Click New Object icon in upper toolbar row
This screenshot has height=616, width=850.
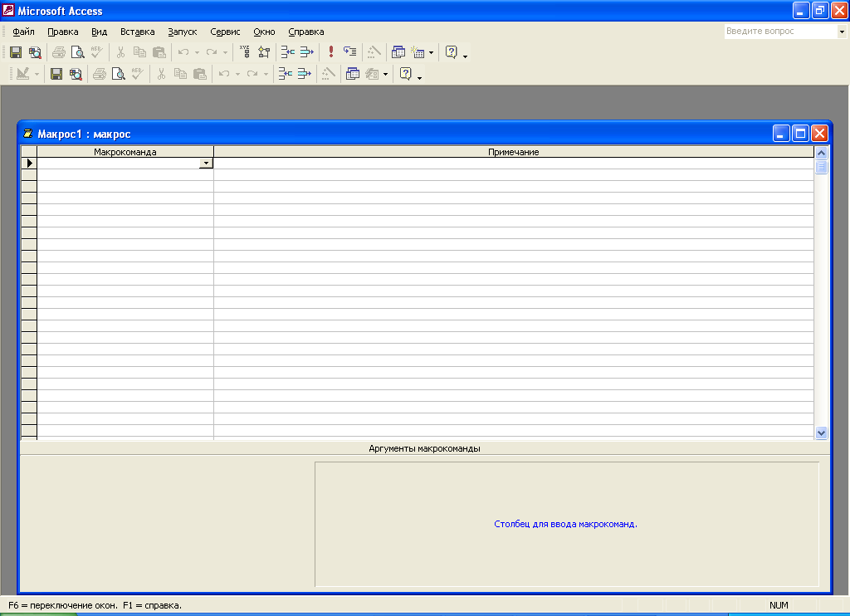coord(418,52)
